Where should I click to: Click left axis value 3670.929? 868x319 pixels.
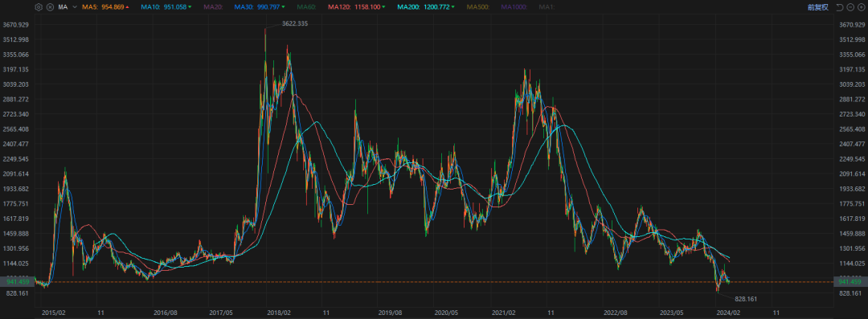click(x=15, y=25)
